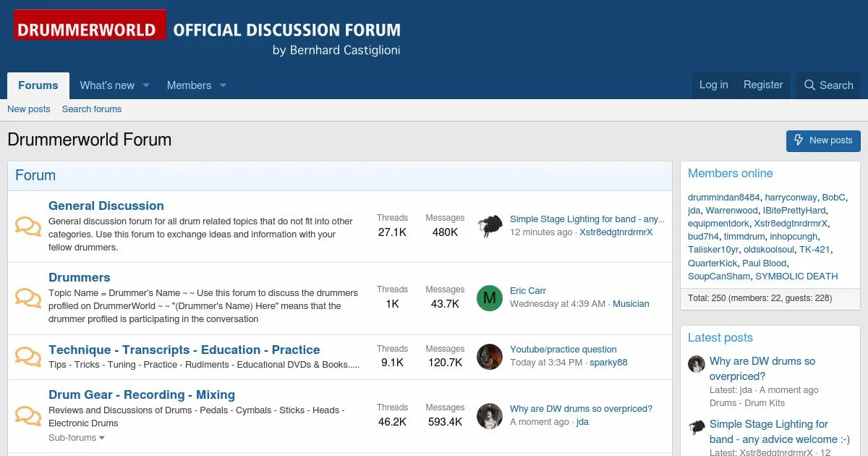
Task: Click 'Total: 250 (members: 22, guests: 228)' text
Action: 759,298
